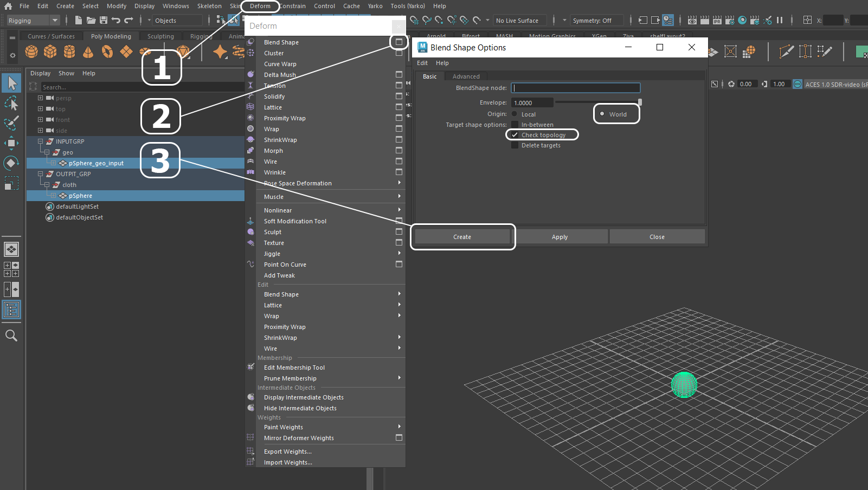Click the IPR render icon
The height and width of the screenshot is (490, 868).
717,20
